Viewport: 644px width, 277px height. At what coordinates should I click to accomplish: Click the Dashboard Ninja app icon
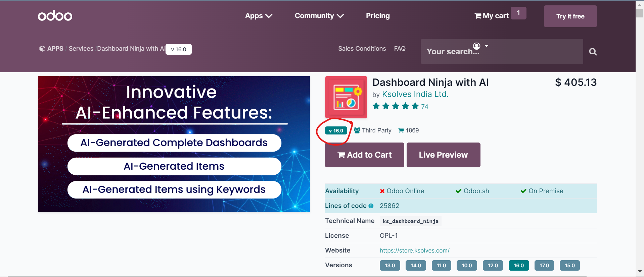pyautogui.click(x=346, y=97)
